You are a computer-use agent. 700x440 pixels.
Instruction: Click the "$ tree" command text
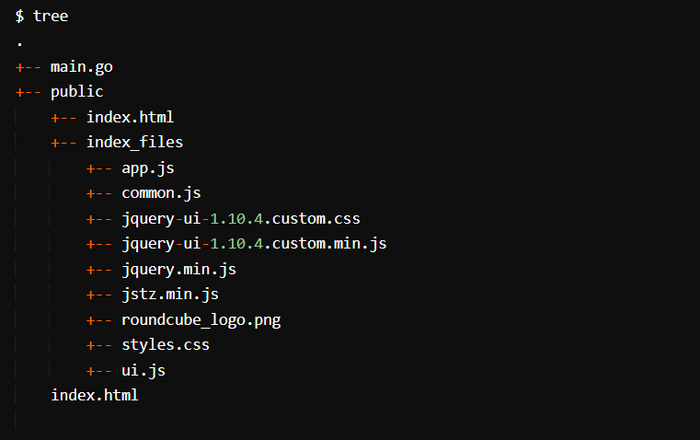click(42, 16)
